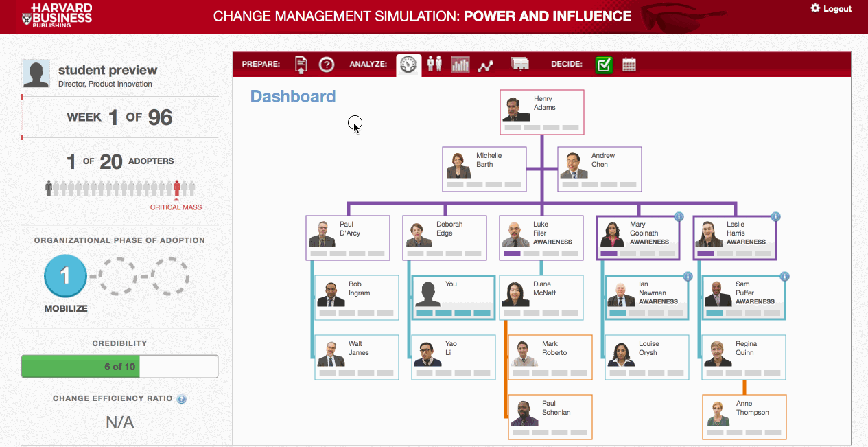The height and width of the screenshot is (447, 868).
Task: Select the You card
Action: (454, 298)
